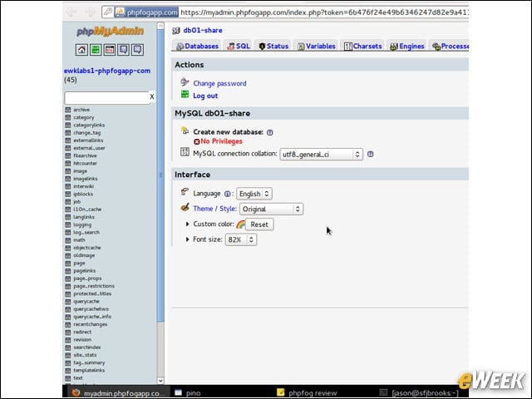Click the Change password link
The width and height of the screenshot is (532, 399).
coord(219,83)
